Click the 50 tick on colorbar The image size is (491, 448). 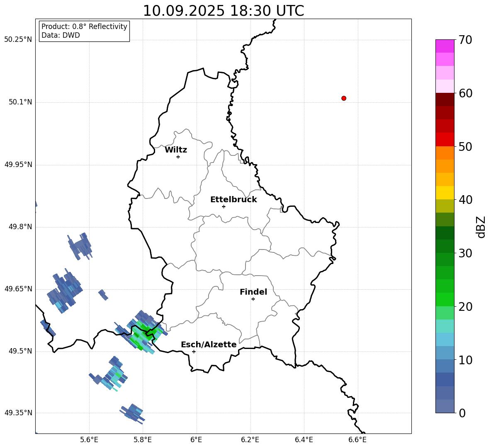[466, 146]
